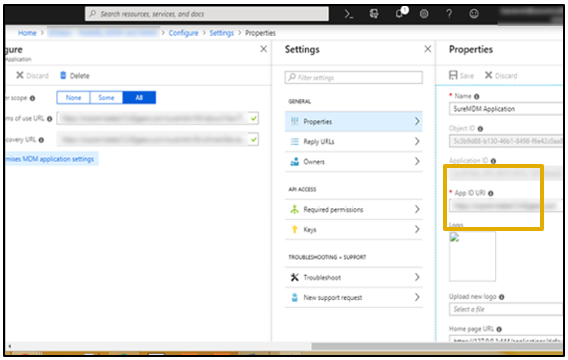Select the All user scope option
Screen dimensions: 568x360
[x=139, y=97]
